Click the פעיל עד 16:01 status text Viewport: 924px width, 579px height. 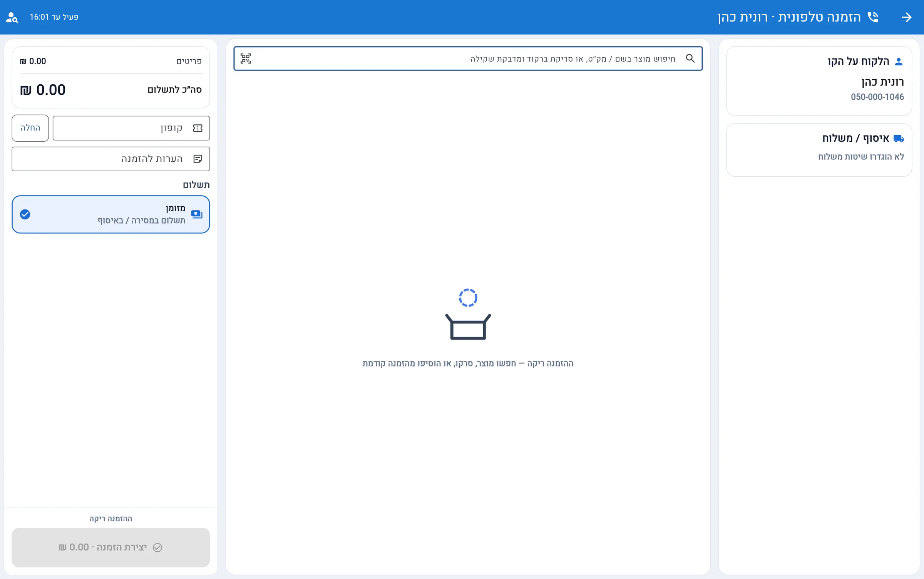[54, 17]
